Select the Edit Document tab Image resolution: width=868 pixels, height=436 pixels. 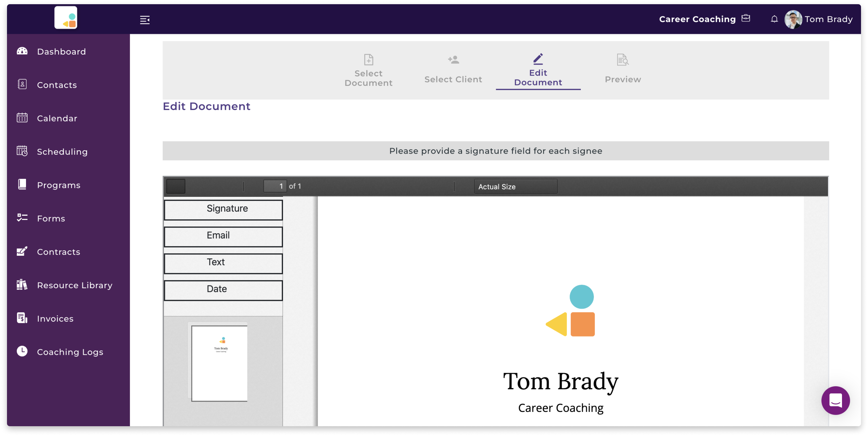(x=537, y=69)
